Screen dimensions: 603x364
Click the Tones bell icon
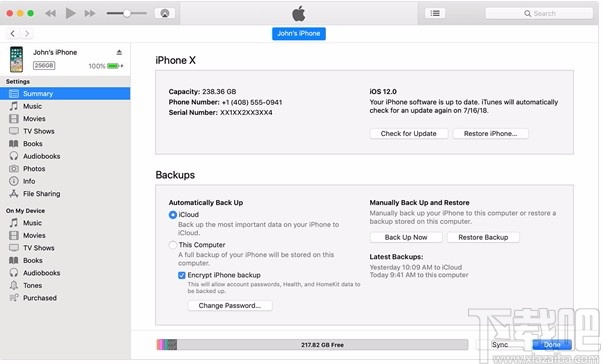pos(14,285)
